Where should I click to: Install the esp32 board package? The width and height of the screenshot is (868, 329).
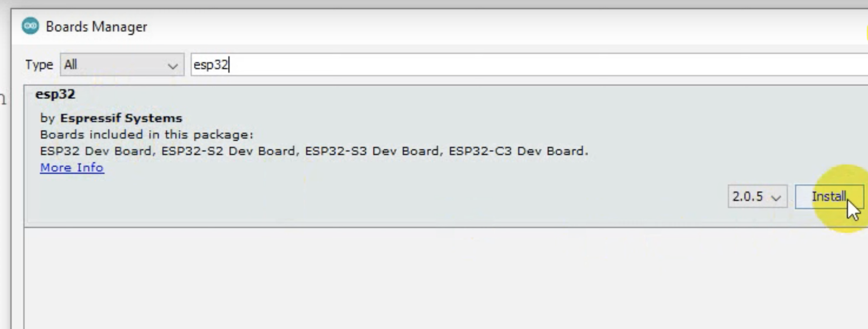coord(829,196)
